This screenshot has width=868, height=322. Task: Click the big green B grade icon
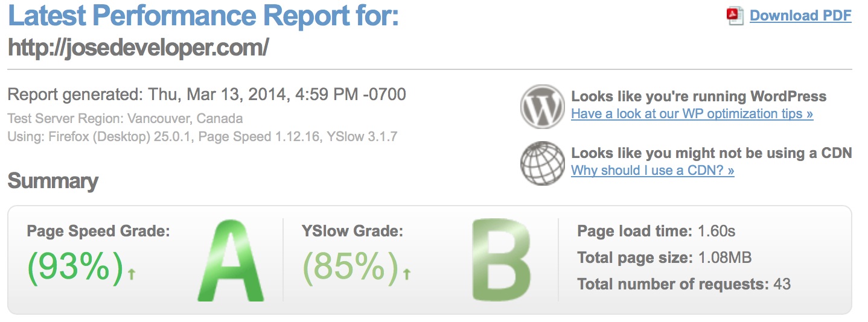coord(501,260)
